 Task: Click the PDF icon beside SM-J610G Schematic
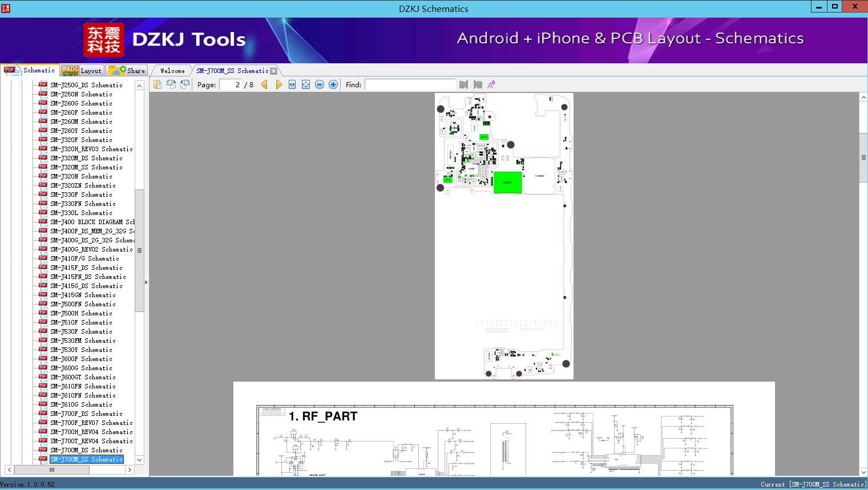coord(43,404)
